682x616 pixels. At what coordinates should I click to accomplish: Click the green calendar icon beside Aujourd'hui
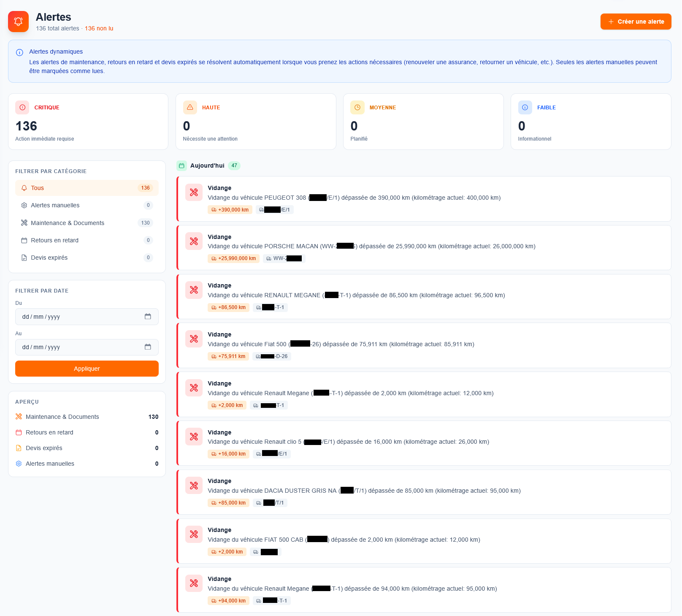[x=182, y=166]
